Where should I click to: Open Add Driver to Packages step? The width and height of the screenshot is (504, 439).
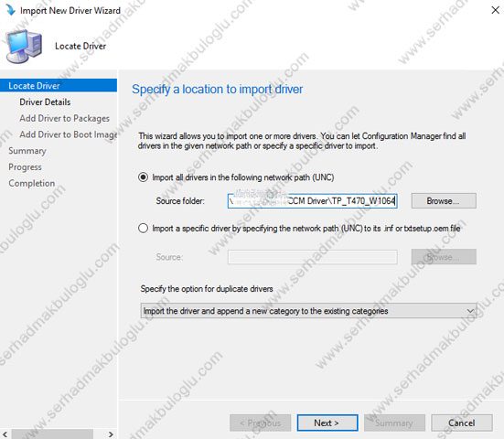point(64,119)
